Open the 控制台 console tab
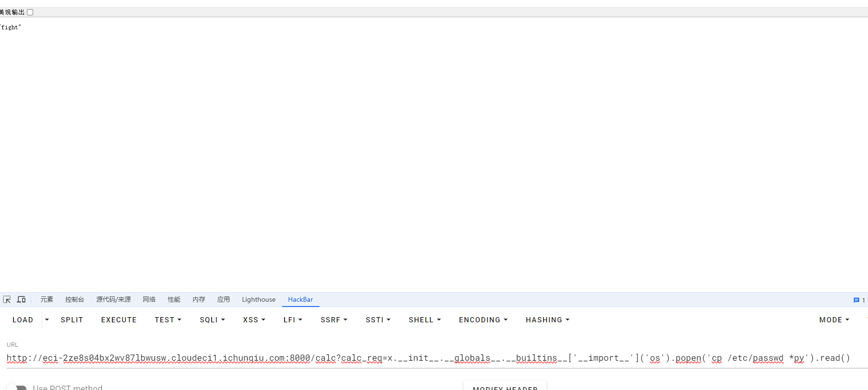This screenshot has height=390, width=868. tap(74, 299)
